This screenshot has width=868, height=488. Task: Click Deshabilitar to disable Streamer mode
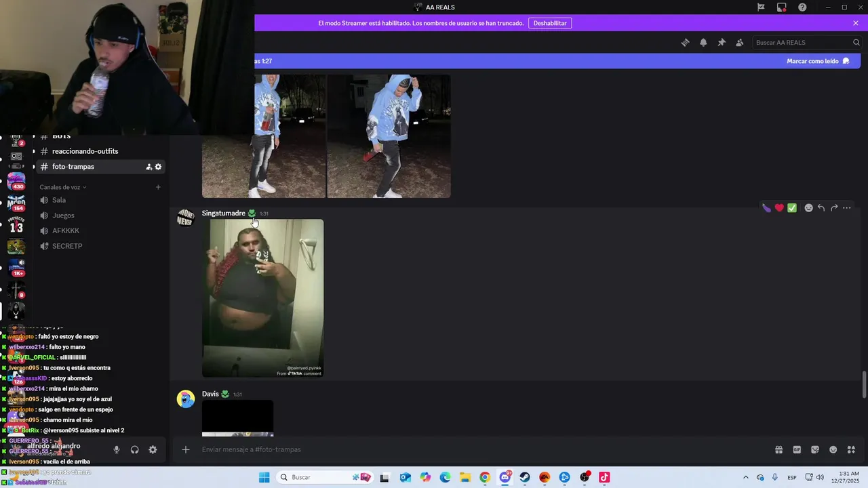550,23
